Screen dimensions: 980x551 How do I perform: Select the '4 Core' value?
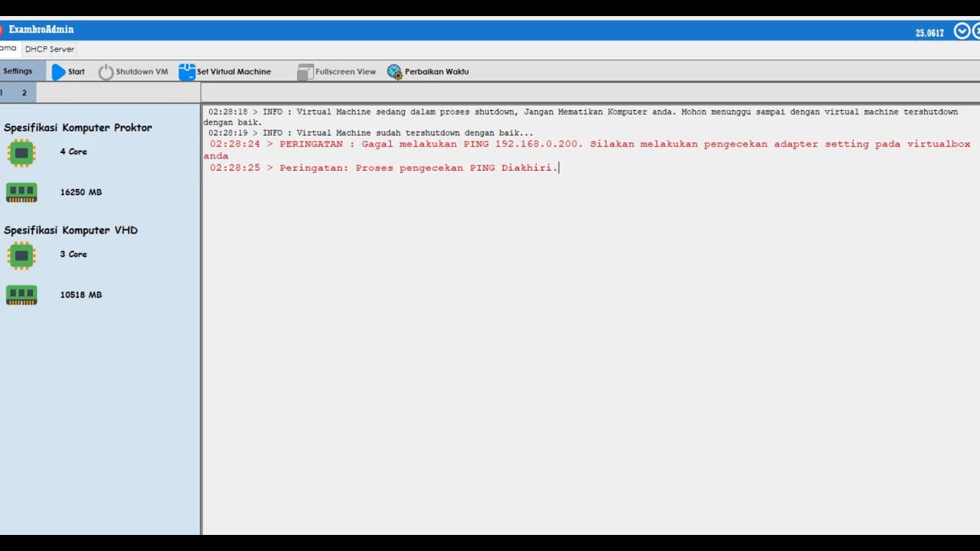[x=73, y=152]
